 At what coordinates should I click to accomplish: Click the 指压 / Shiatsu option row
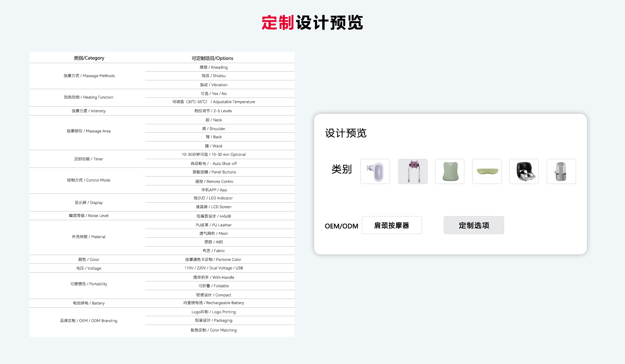[x=214, y=76]
